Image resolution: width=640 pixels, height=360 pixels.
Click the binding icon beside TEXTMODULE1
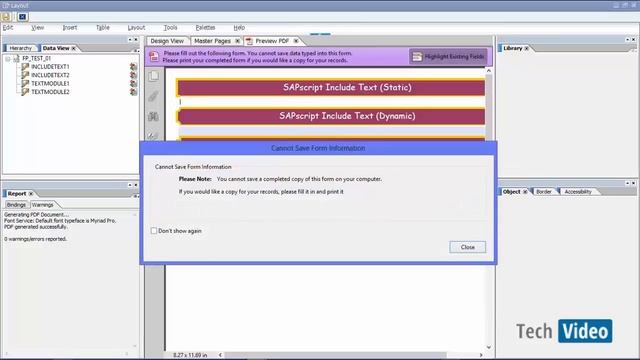click(x=133, y=83)
